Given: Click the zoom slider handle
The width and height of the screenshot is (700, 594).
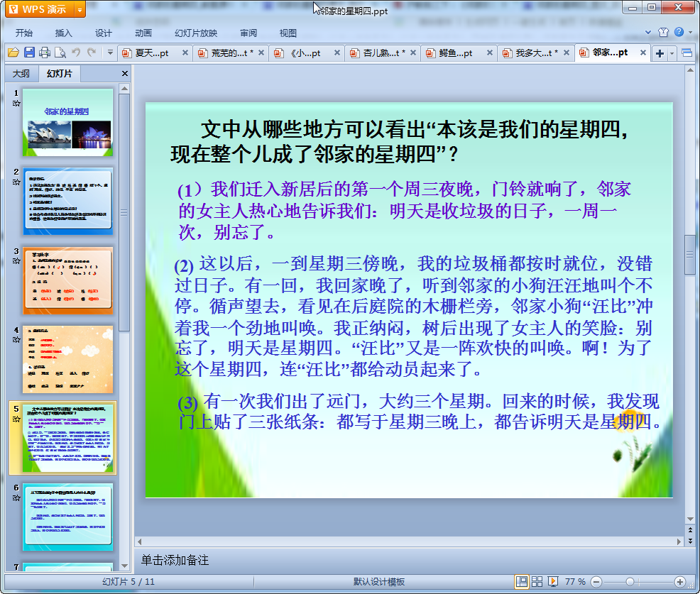Looking at the screenshot, I should [x=630, y=582].
